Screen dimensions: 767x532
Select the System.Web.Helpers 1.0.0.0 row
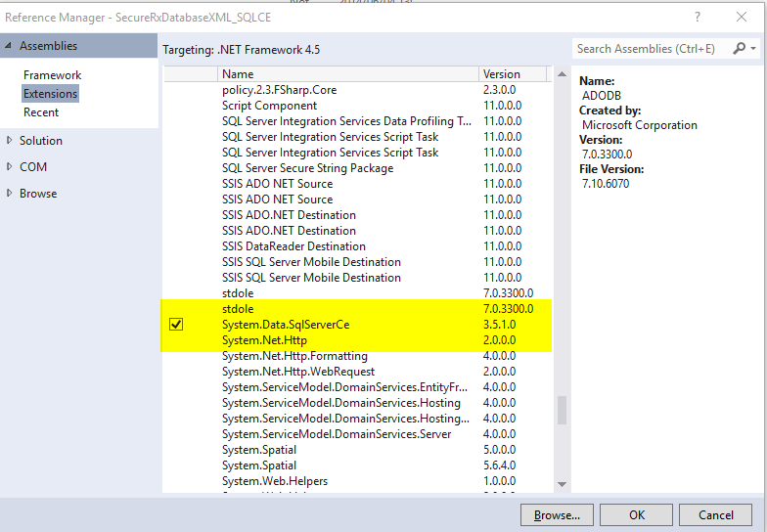coord(357,481)
